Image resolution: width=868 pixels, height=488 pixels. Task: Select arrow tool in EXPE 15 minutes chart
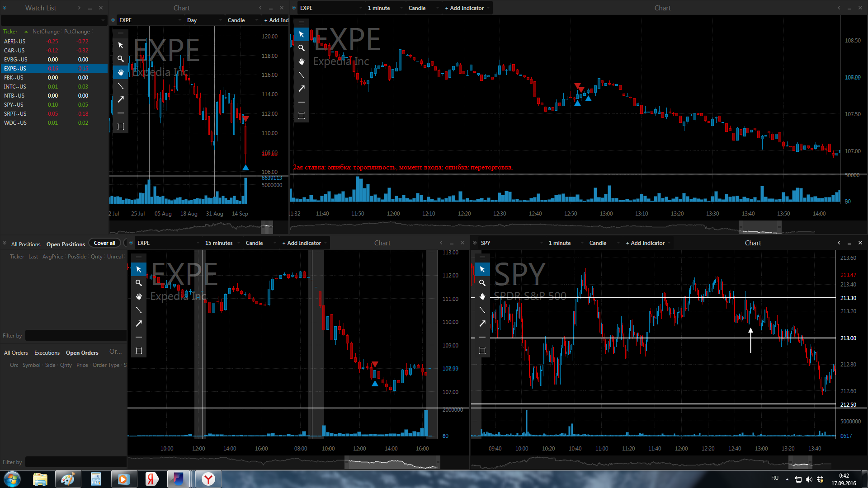coord(139,324)
